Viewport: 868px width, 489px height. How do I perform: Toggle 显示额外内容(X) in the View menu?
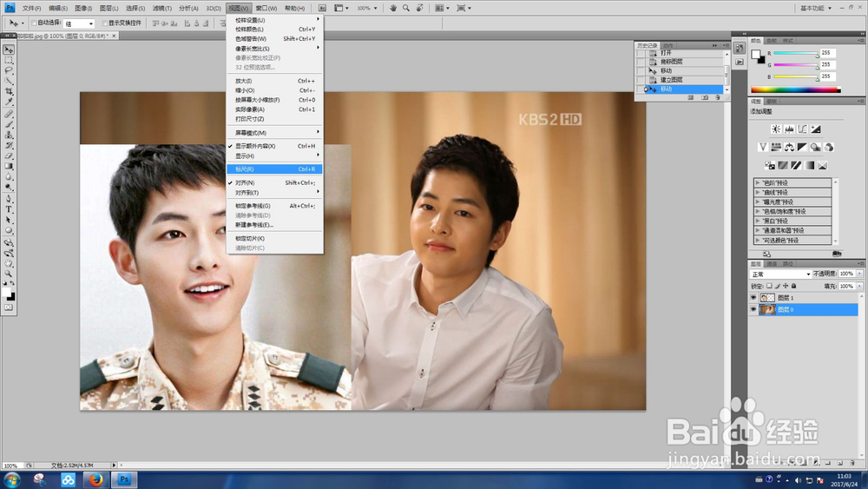point(274,146)
